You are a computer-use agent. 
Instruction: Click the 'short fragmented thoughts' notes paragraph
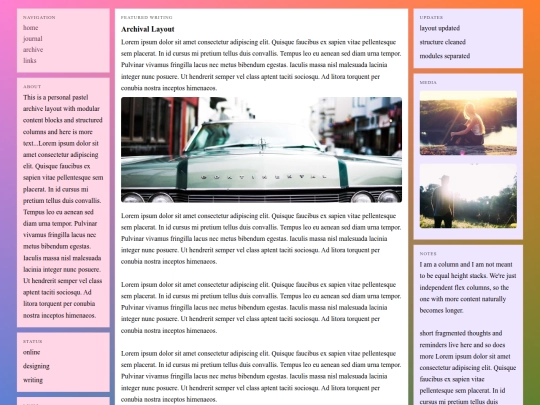click(x=468, y=367)
